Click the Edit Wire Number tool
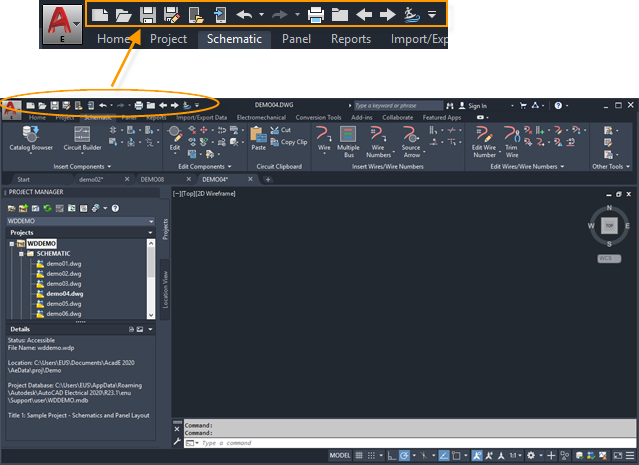Image resolution: width=639 pixels, height=465 pixels. [484, 141]
